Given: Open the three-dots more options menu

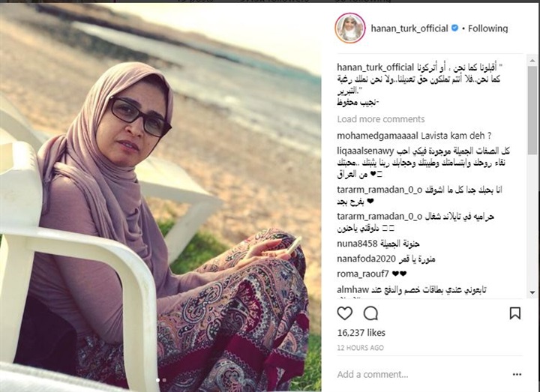Looking at the screenshot, I should tap(517, 375).
